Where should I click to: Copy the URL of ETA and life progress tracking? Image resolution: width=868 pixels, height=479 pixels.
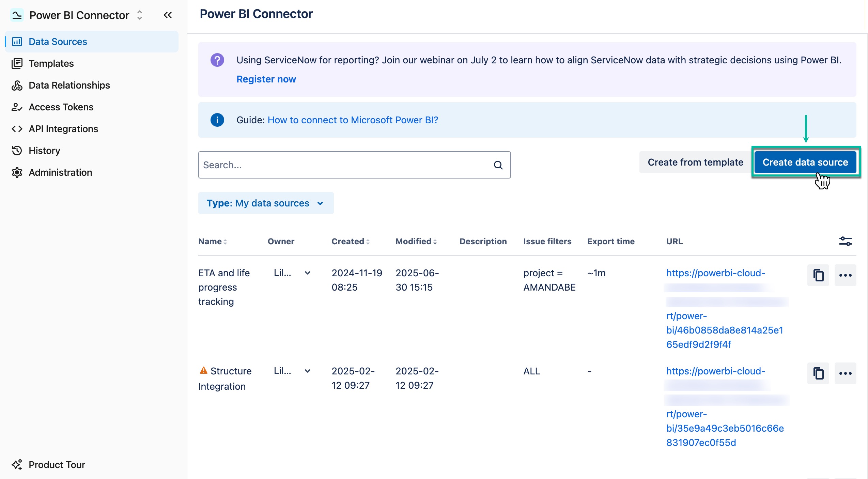818,275
